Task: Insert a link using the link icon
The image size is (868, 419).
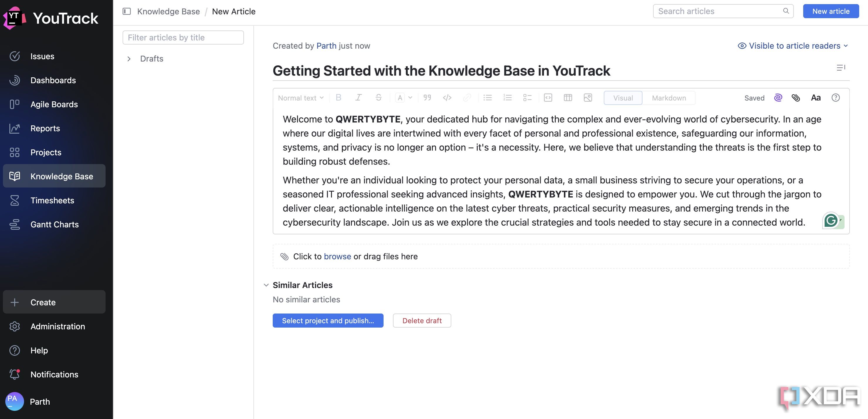Action: [x=467, y=98]
